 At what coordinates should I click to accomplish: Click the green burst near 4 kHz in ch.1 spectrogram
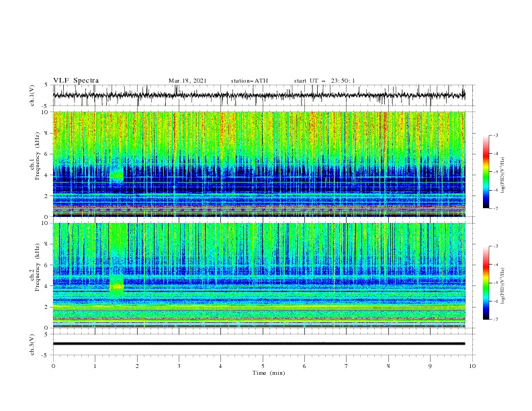[117, 175]
